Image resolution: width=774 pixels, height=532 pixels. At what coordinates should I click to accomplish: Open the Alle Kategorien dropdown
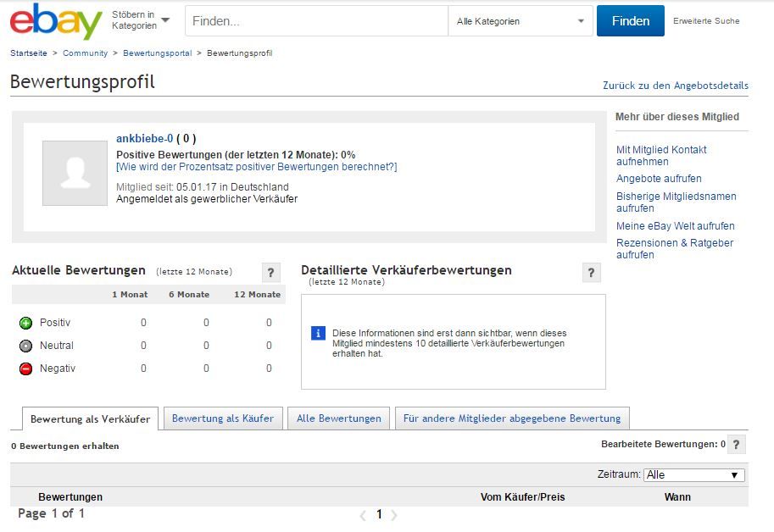click(520, 20)
